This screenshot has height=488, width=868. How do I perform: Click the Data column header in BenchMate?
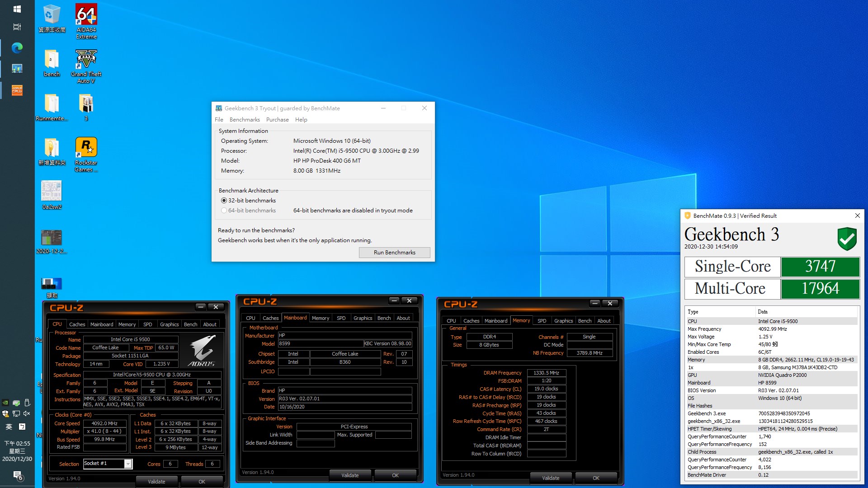click(807, 312)
